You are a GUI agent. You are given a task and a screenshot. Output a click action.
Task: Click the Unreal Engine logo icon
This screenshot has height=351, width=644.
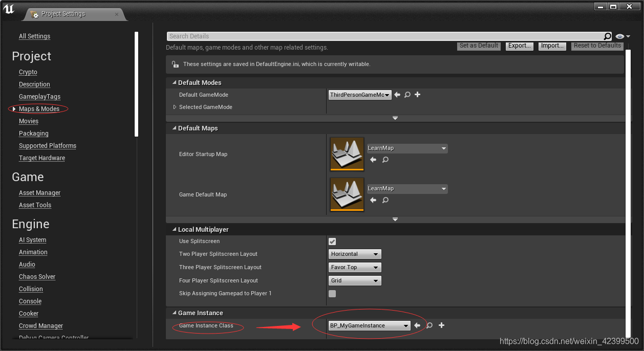[8, 9]
